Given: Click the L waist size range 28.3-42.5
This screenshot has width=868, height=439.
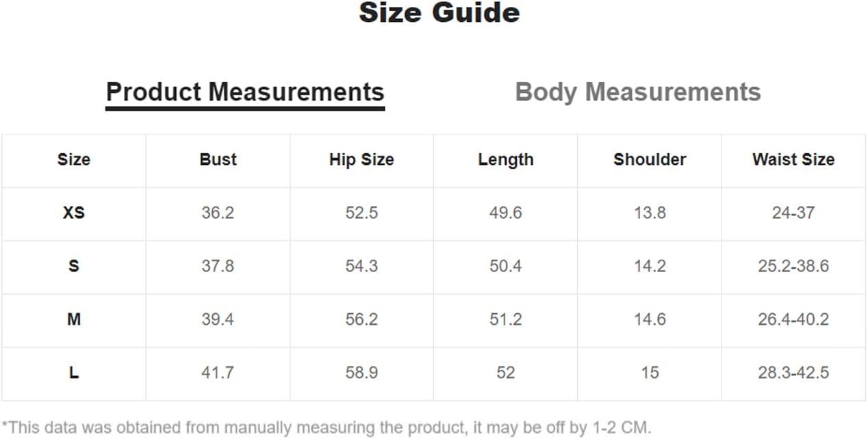Looking at the screenshot, I should click(x=793, y=373).
